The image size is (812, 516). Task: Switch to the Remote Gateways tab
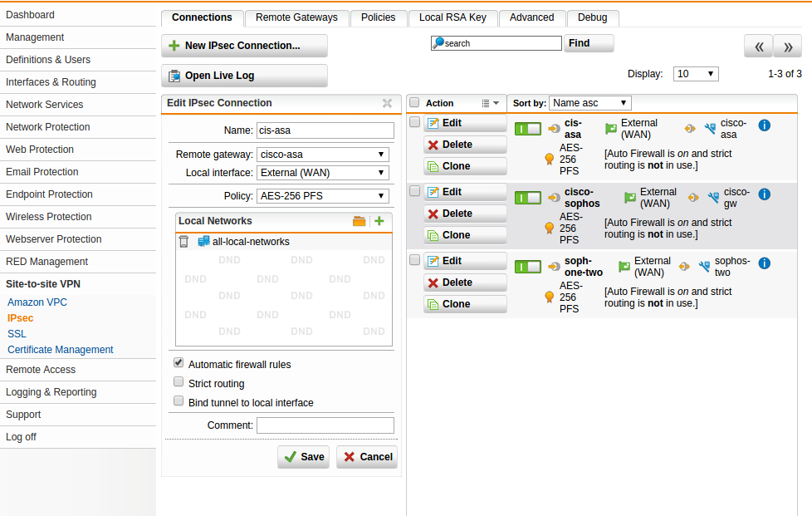296,17
